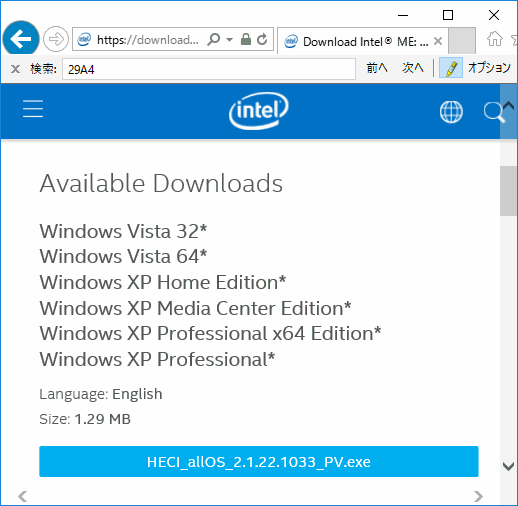
Task: Click the Size: 1.29 MB text
Action: [85, 419]
